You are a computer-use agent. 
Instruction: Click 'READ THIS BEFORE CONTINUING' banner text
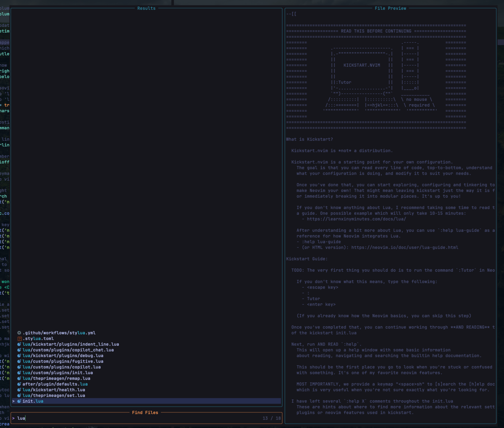click(x=376, y=31)
